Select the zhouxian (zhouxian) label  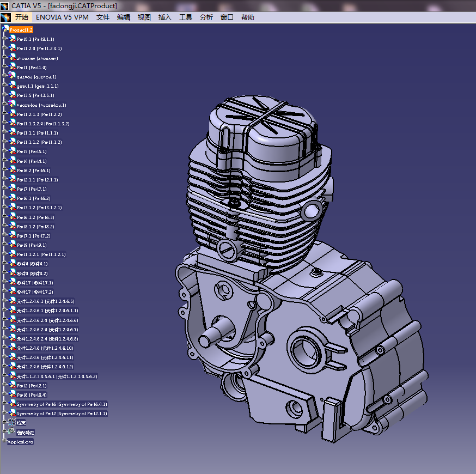[38, 58]
